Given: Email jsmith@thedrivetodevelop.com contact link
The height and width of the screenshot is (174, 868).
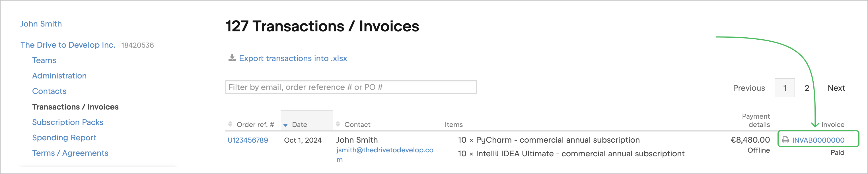Looking at the screenshot, I should click(384, 150).
